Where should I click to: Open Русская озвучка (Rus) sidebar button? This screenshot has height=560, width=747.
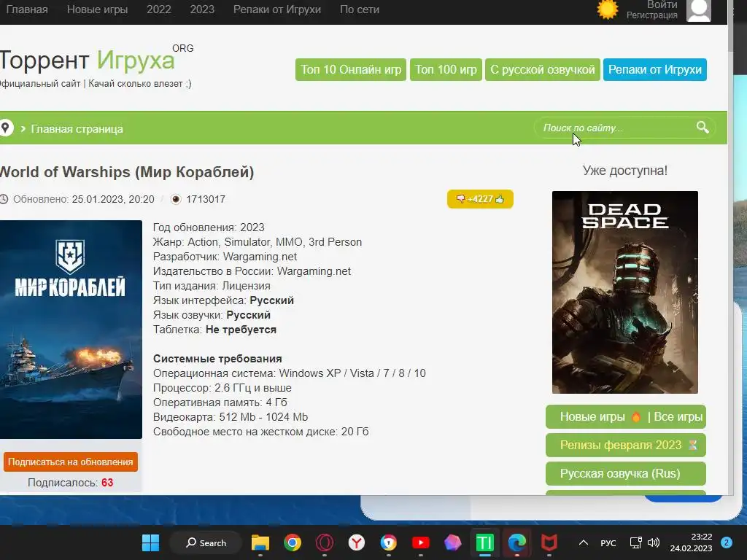coord(625,473)
